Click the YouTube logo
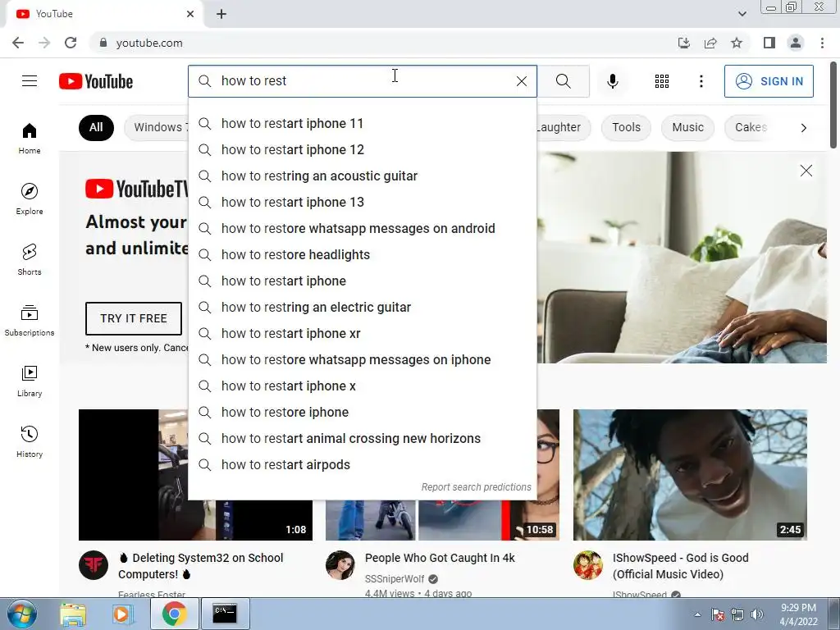Screen dimensions: 840x630 (x=96, y=81)
